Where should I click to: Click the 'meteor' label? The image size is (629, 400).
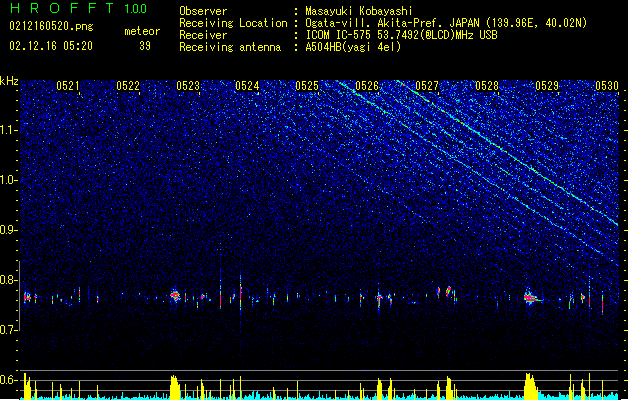142,31
